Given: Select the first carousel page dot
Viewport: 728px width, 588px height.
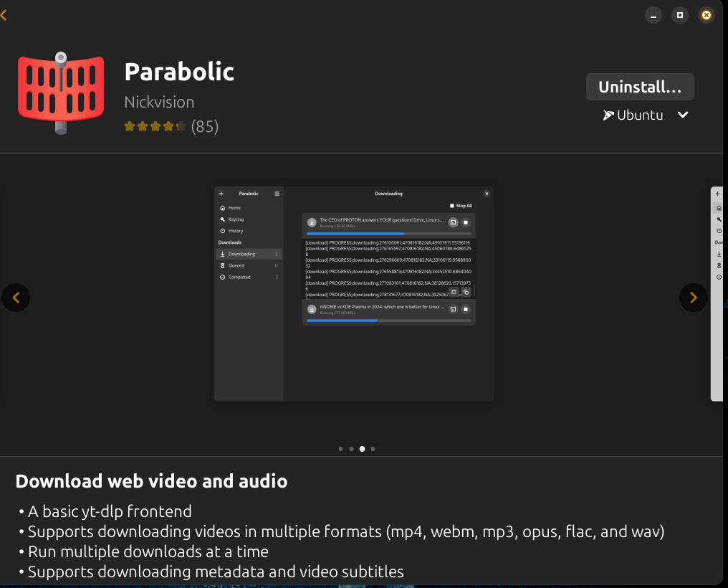Looking at the screenshot, I should pyautogui.click(x=341, y=449).
